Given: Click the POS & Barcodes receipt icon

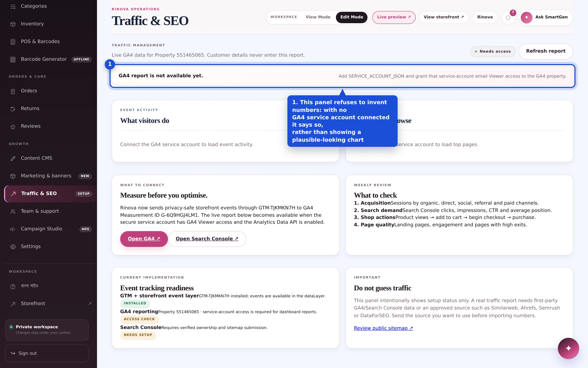Looking at the screenshot, I should 13,42.
